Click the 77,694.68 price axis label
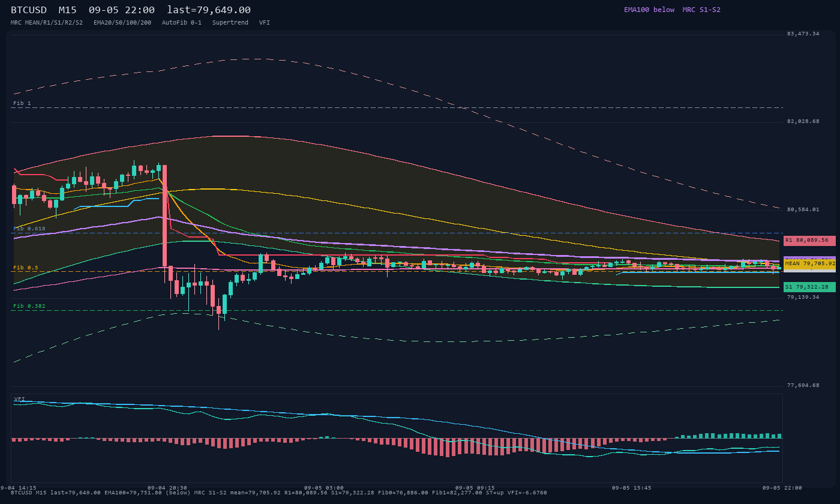This screenshot has height=504, width=840. (x=803, y=385)
